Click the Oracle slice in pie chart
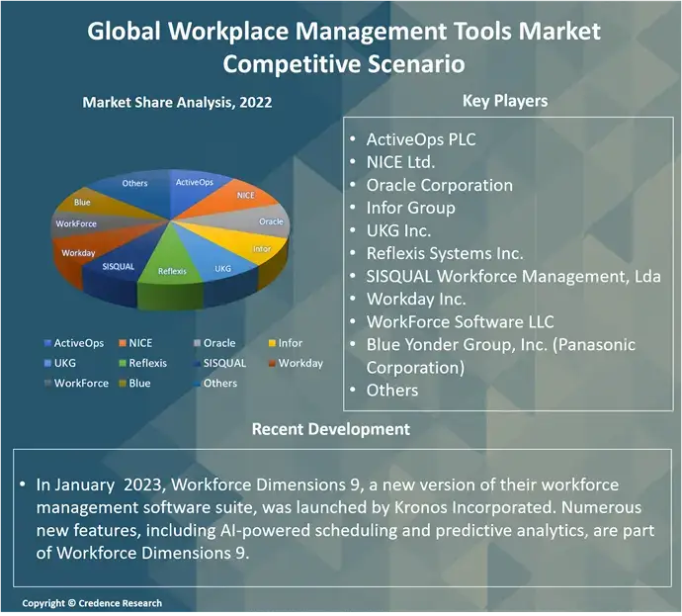 click(270, 221)
